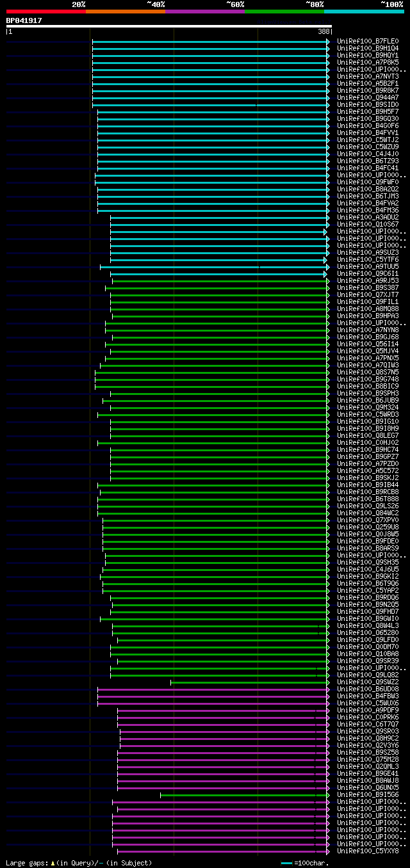Click the red ~20% identity legend segment
This screenshot has width=410, height=868.
coord(46,11)
